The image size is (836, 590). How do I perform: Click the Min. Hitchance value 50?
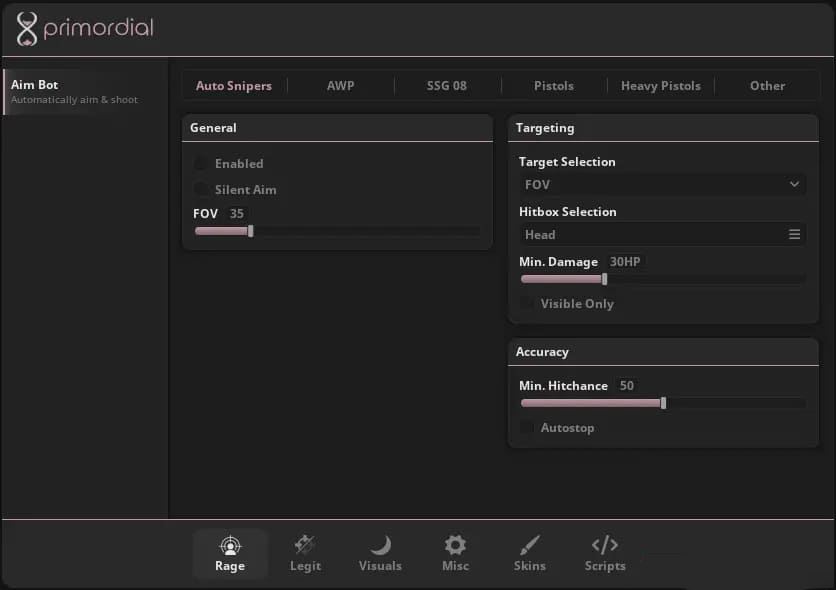(x=626, y=385)
